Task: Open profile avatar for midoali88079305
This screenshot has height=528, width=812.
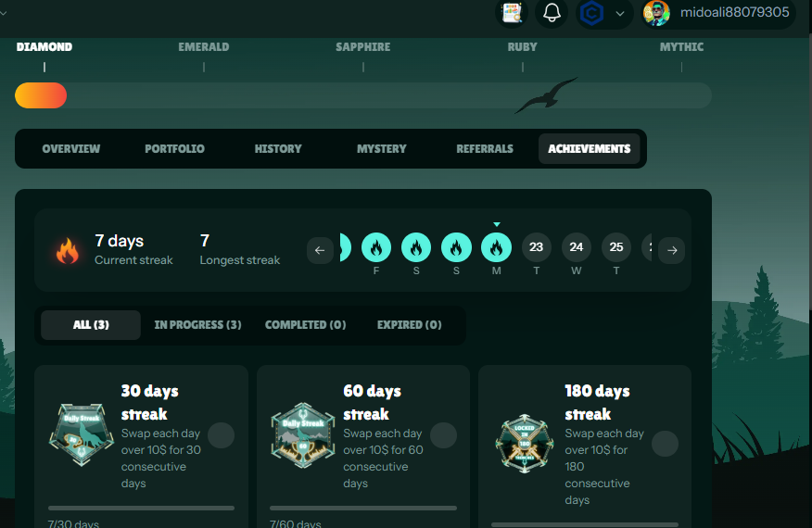Action: point(656,13)
